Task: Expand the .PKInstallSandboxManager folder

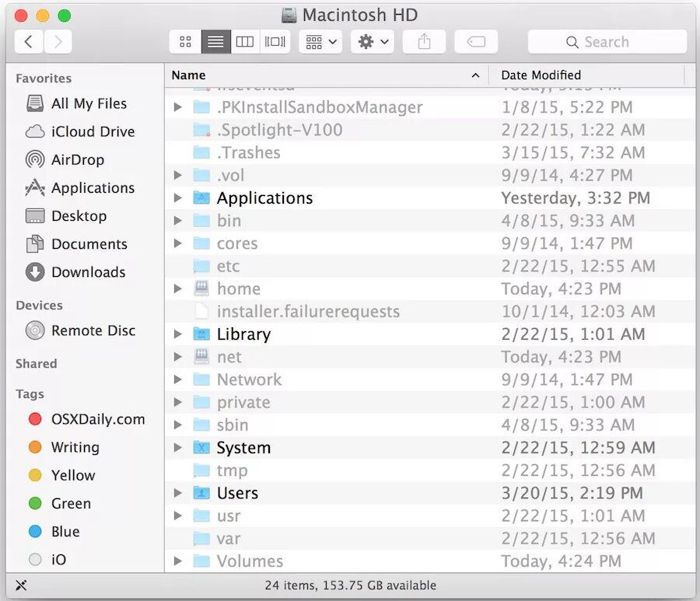Action: click(x=177, y=107)
